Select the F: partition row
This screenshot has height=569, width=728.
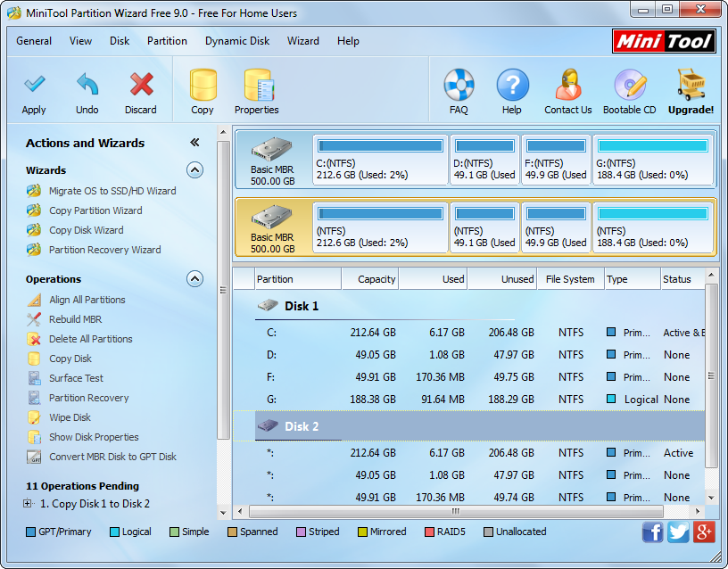pyautogui.click(x=469, y=377)
